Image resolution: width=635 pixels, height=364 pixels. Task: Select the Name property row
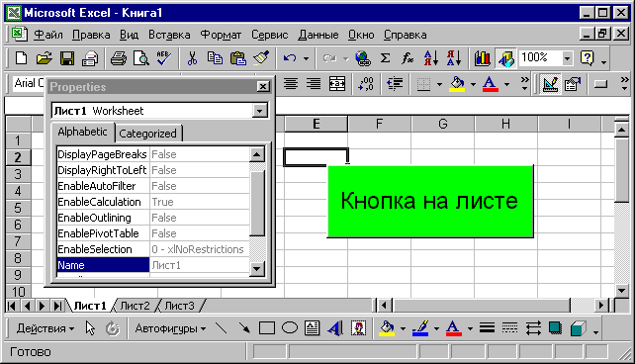(153, 265)
